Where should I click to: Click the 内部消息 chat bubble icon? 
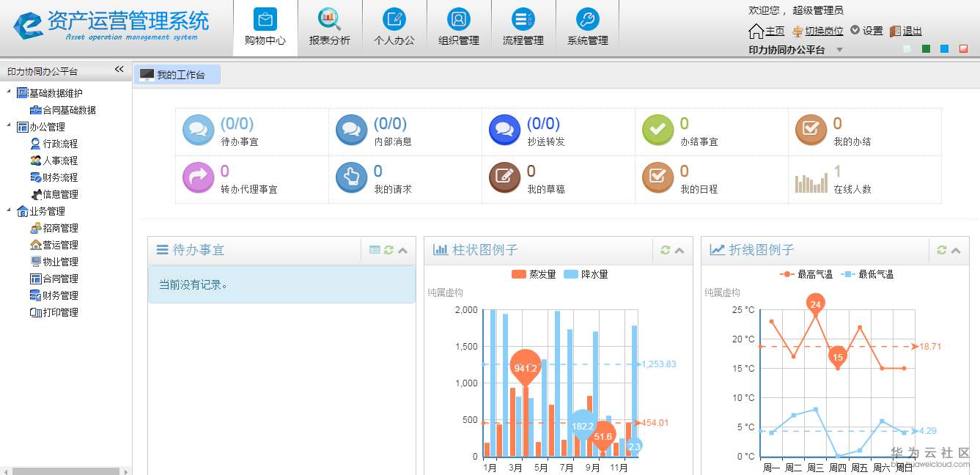pyautogui.click(x=352, y=130)
